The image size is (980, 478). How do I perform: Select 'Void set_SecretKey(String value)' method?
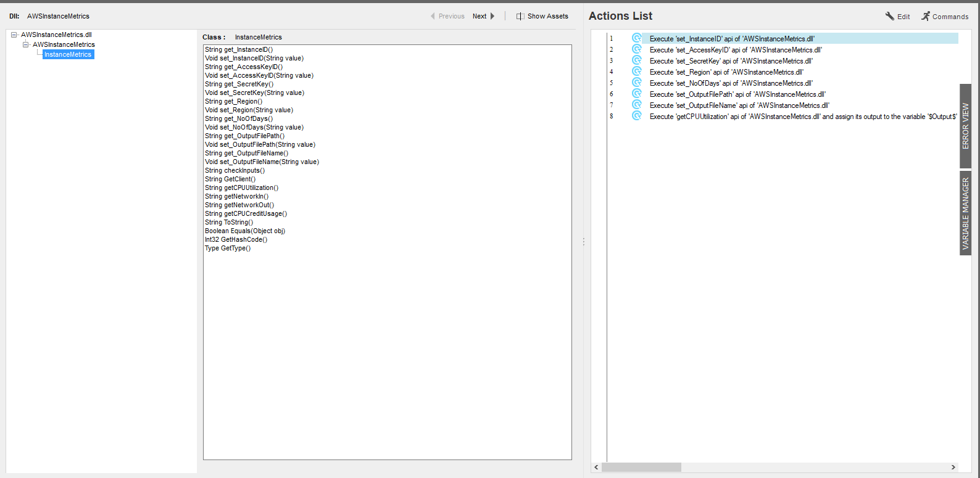pos(255,93)
